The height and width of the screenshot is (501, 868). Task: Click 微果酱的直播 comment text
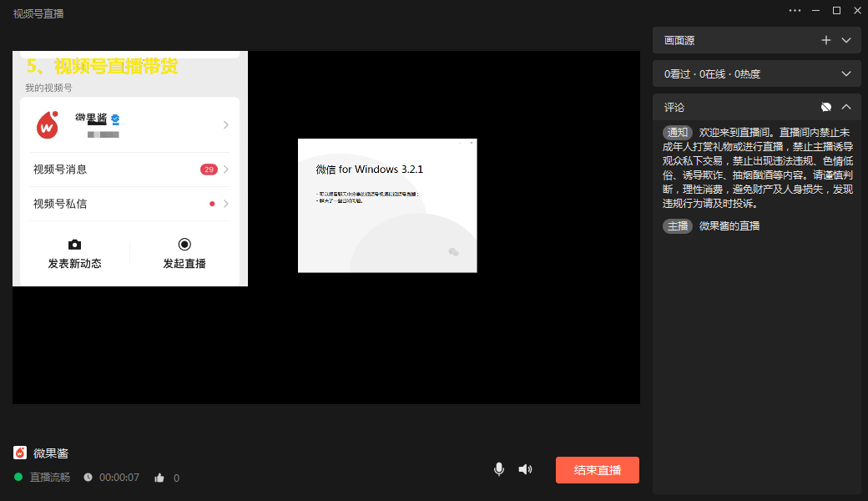coord(729,225)
